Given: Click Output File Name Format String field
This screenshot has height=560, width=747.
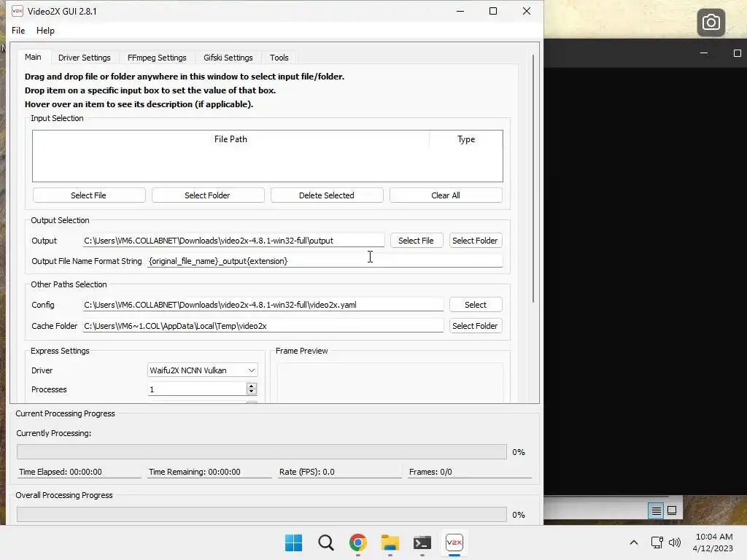Looking at the screenshot, I should click(325, 261).
